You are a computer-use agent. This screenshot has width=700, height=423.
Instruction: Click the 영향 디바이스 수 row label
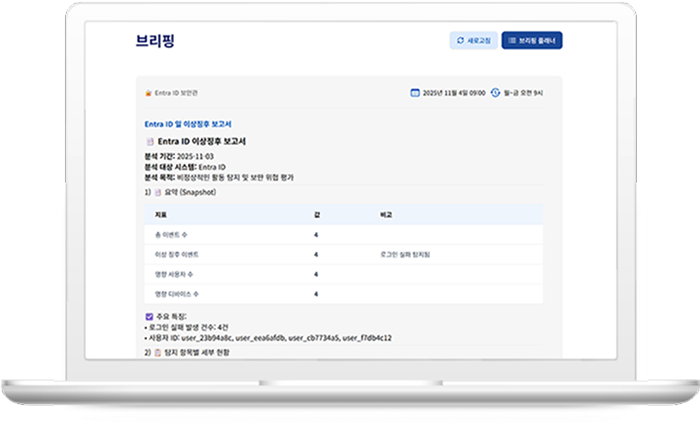coord(177,294)
